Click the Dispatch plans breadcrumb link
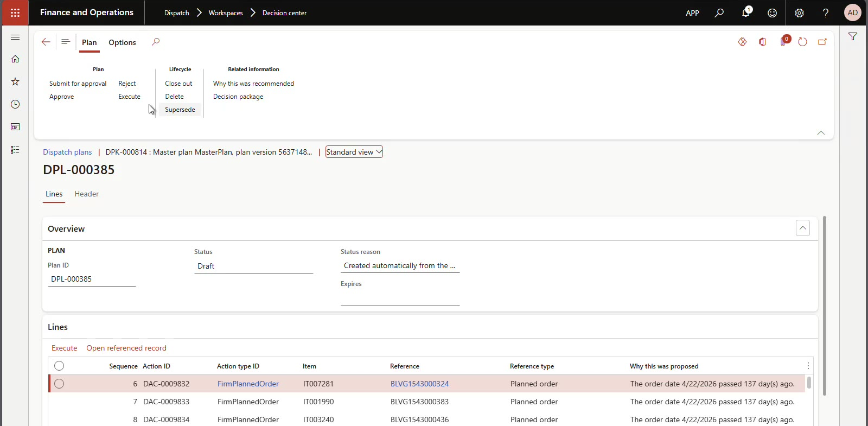The width and height of the screenshot is (868, 426). [67, 152]
